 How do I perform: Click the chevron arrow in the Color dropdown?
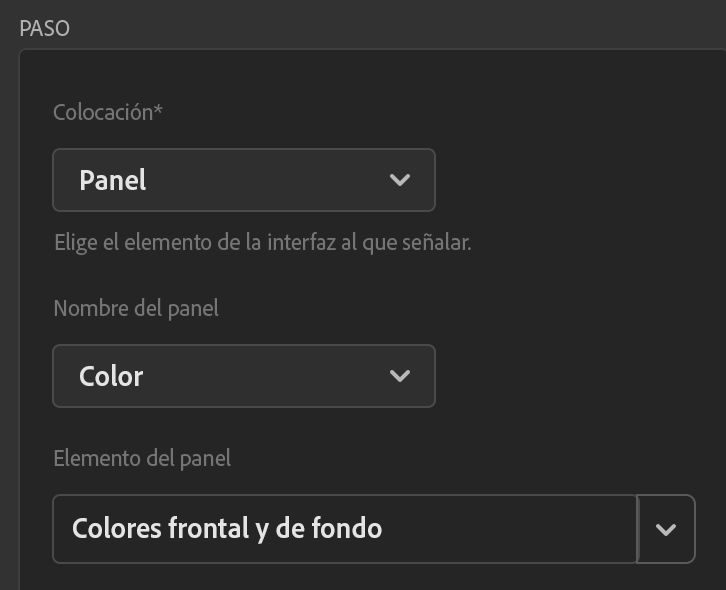pos(400,376)
